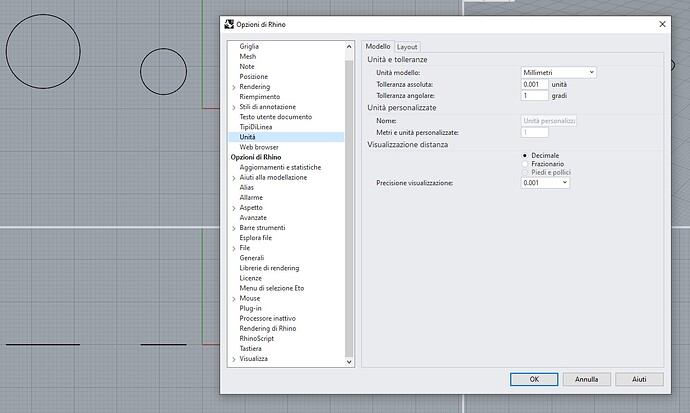Expand the Barre strumenti node
Screen dimensions: 690x413
click(x=234, y=228)
